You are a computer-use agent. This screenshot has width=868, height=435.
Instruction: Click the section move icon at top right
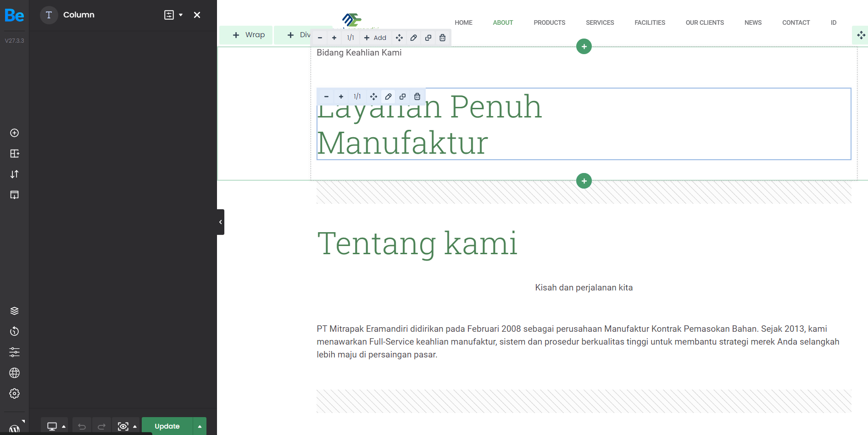[861, 35]
